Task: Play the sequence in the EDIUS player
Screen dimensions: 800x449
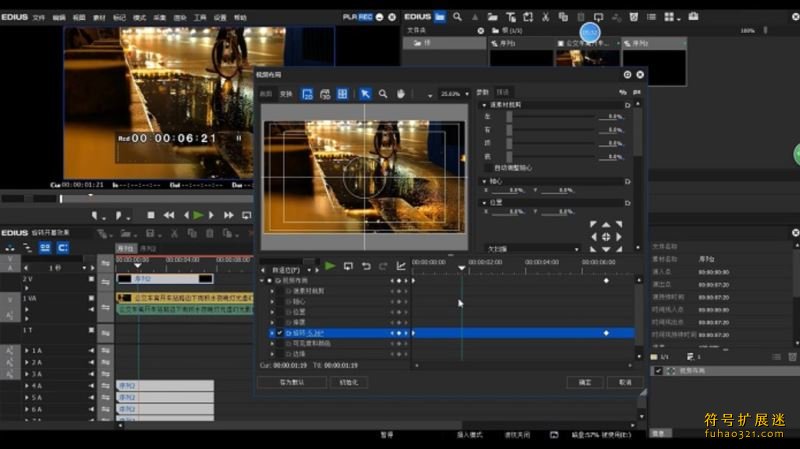Action: click(x=198, y=215)
